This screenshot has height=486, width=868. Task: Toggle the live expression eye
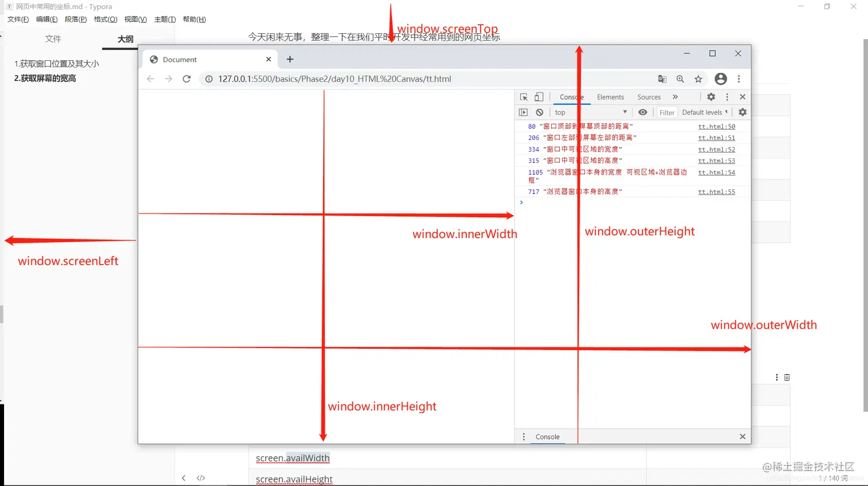tap(642, 112)
